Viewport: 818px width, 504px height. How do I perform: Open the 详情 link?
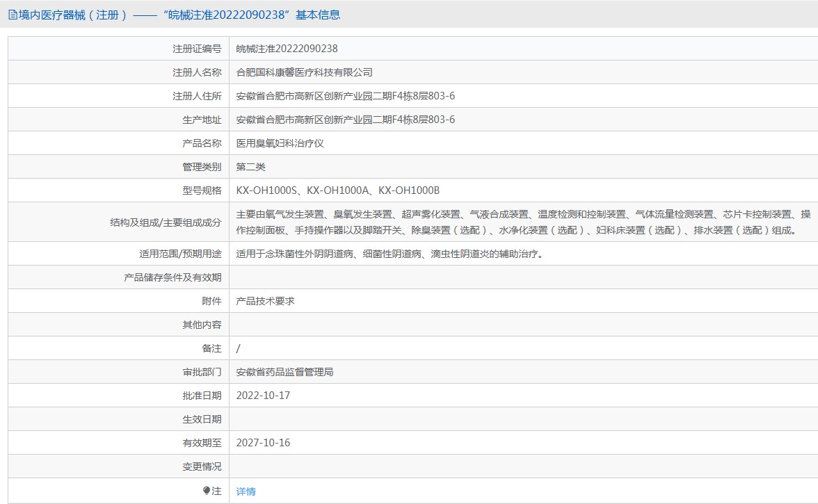tap(246, 491)
